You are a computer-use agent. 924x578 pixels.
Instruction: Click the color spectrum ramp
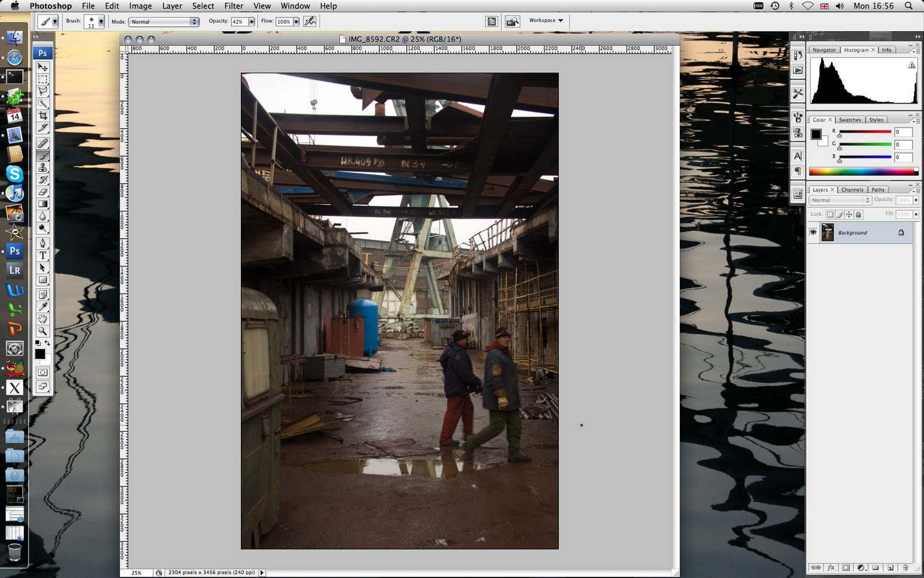pos(863,171)
